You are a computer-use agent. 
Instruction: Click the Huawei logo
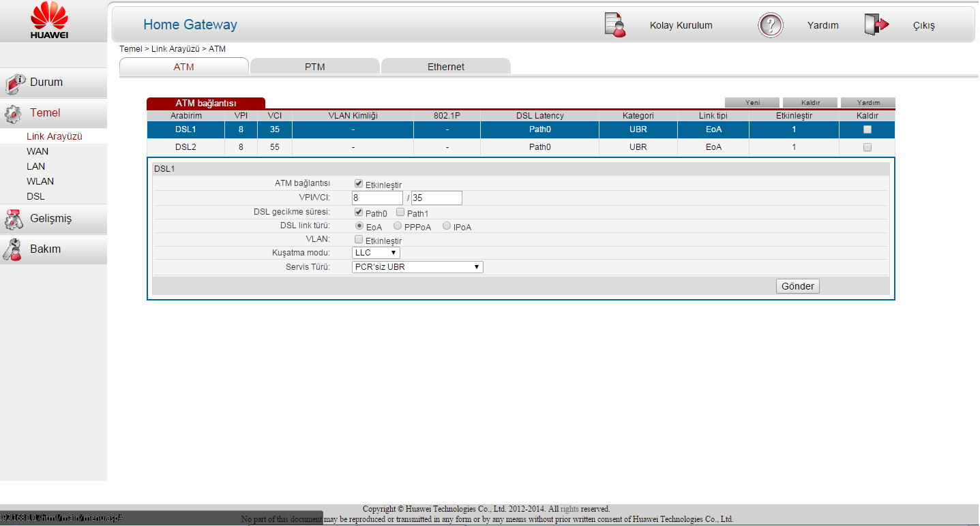tap(49, 20)
